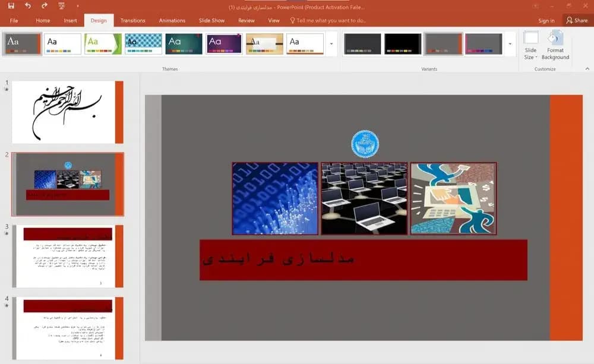Click the animation star icon beside slide 4
The height and width of the screenshot is (364, 594).
pos(7,305)
